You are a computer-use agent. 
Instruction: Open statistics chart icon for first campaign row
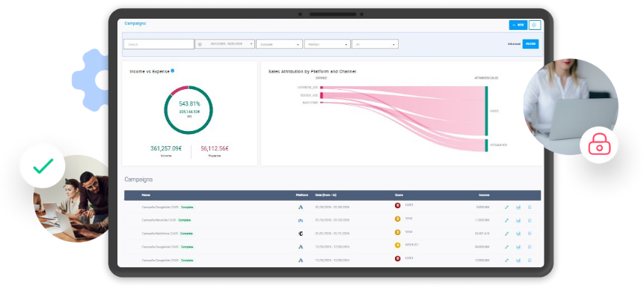point(518,207)
